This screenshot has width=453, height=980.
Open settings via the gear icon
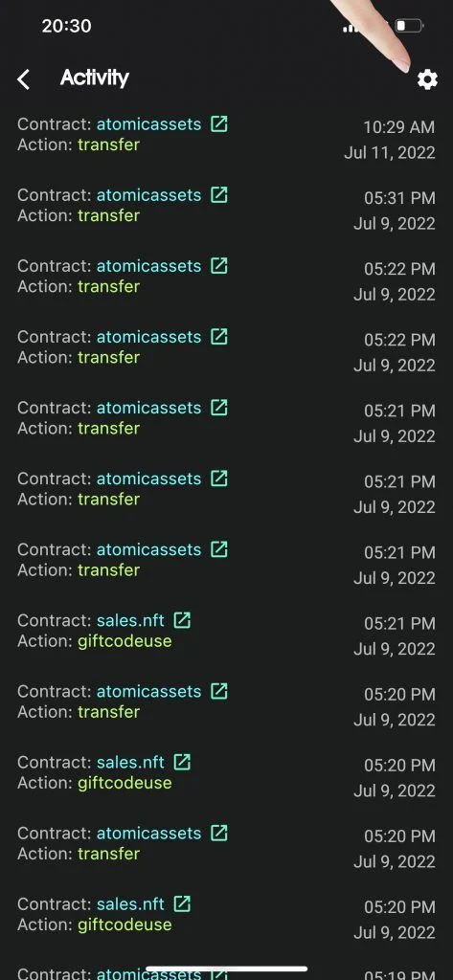point(427,79)
